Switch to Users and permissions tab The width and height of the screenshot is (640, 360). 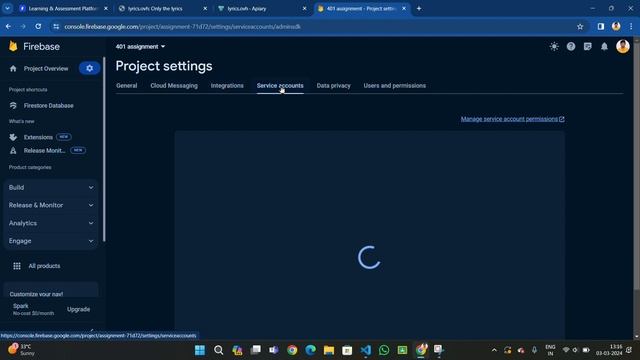click(395, 86)
